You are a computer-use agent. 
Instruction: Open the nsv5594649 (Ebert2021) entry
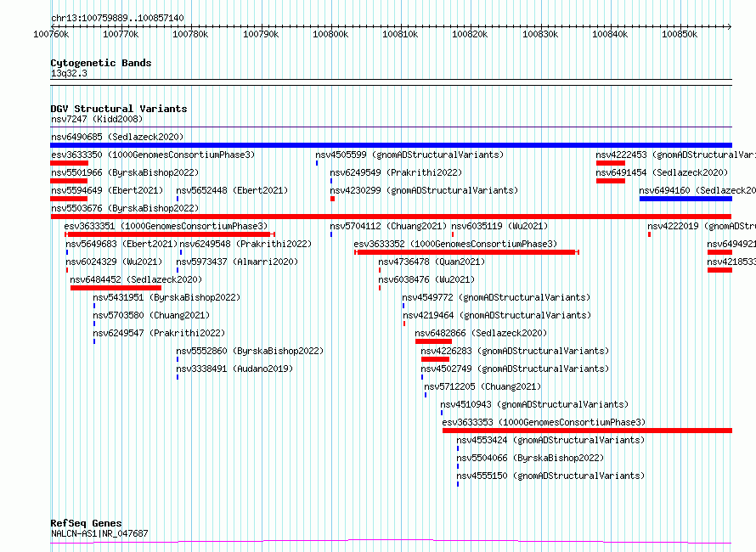(107, 190)
